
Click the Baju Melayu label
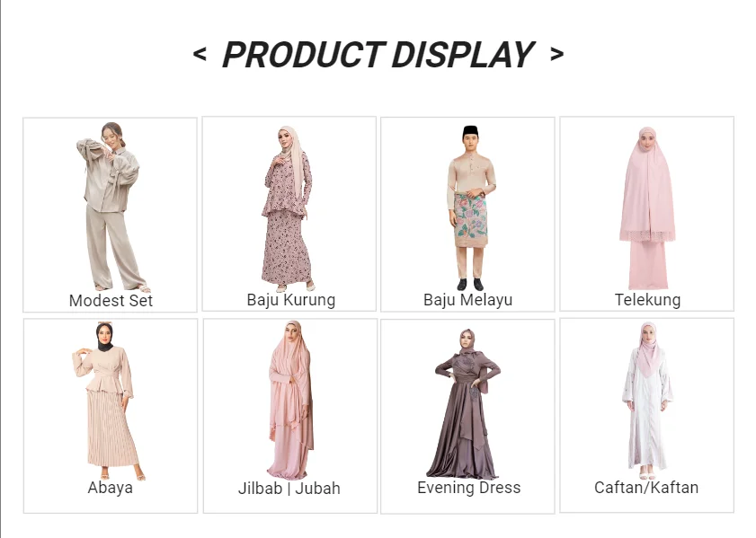pos(467,300)
